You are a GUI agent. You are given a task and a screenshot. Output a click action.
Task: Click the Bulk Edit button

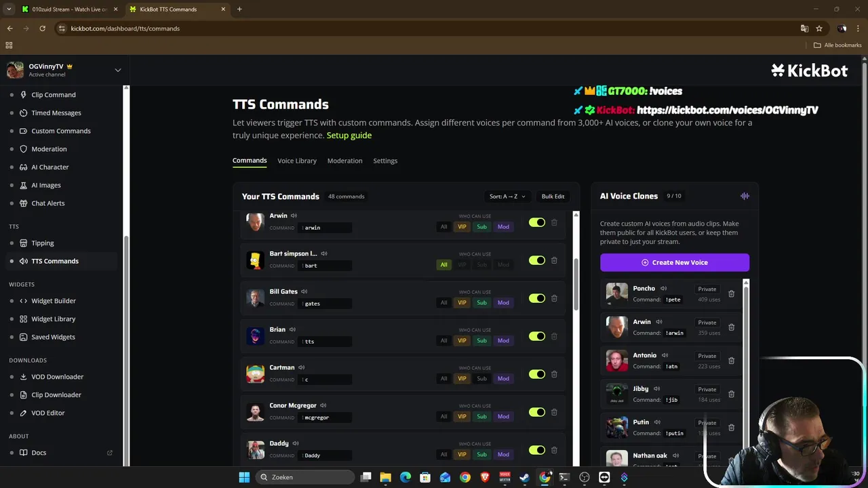[x=553, y=197]
